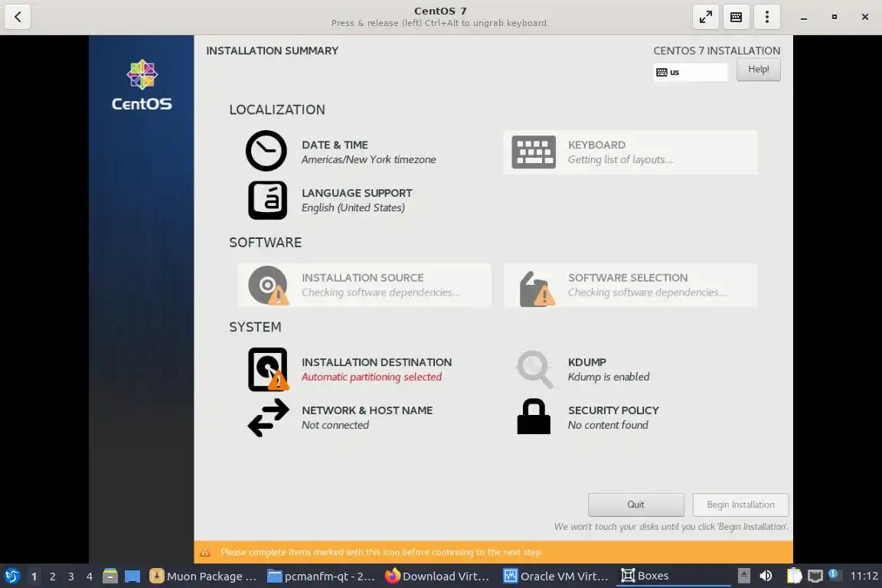Click the KEYBOARD heading label
The height and width of the screenshot is (588, 882).
[596, 145]
